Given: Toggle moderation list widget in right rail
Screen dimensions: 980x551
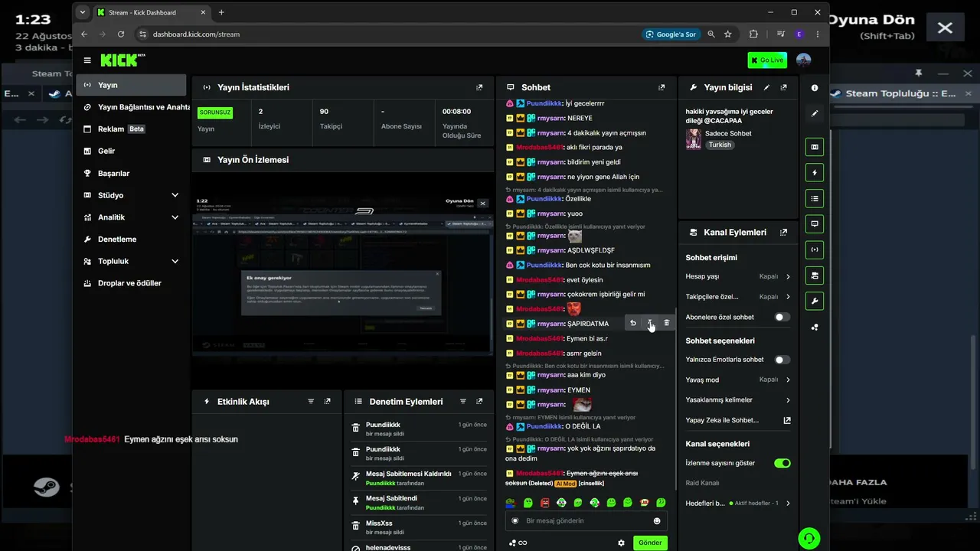Looking at the screenshot, I should point(815,199).
